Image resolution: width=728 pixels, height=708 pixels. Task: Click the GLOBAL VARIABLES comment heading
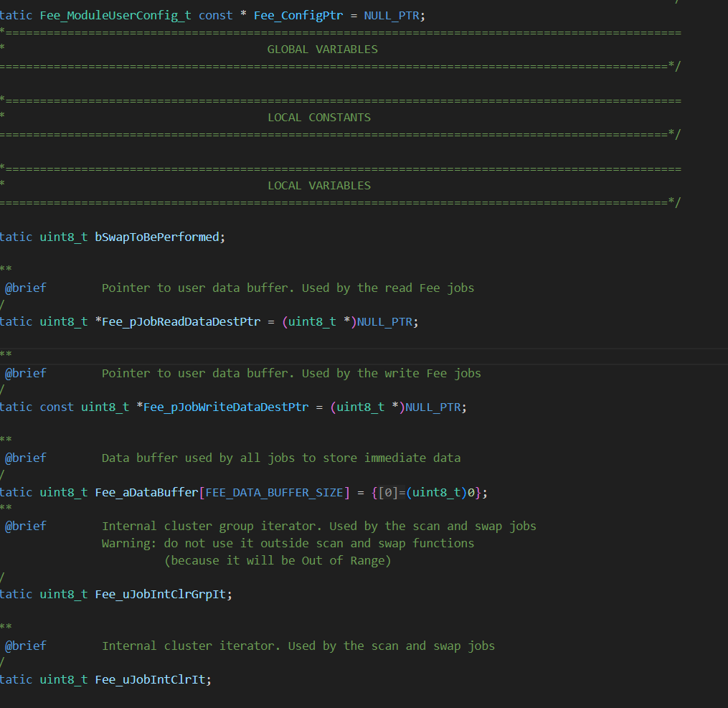[322, 49]
